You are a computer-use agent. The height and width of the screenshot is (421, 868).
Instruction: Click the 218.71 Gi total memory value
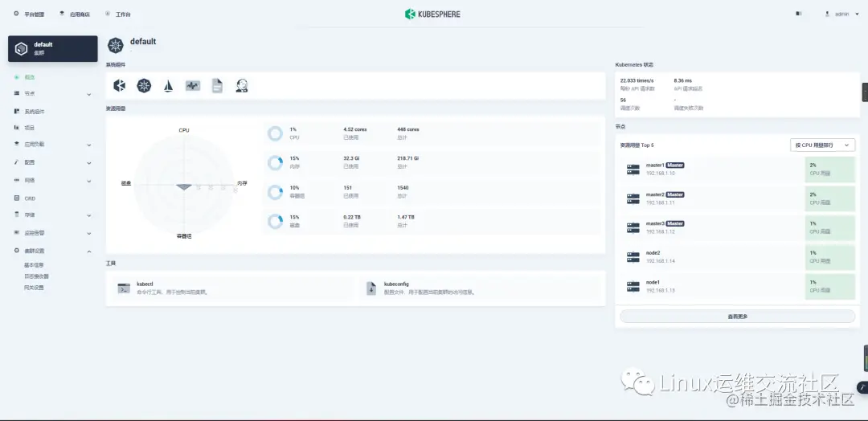pyautogui.click(x=408, y=158)
